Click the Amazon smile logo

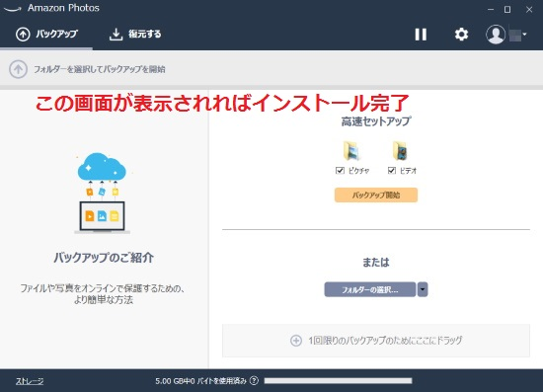pos(13,9)
